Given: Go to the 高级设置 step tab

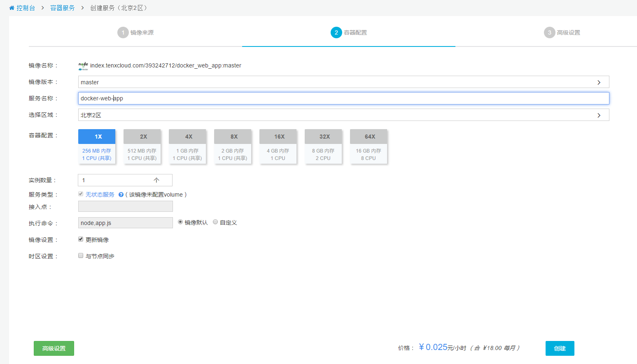Looking at the screenshot, I should tap(562, 32).
